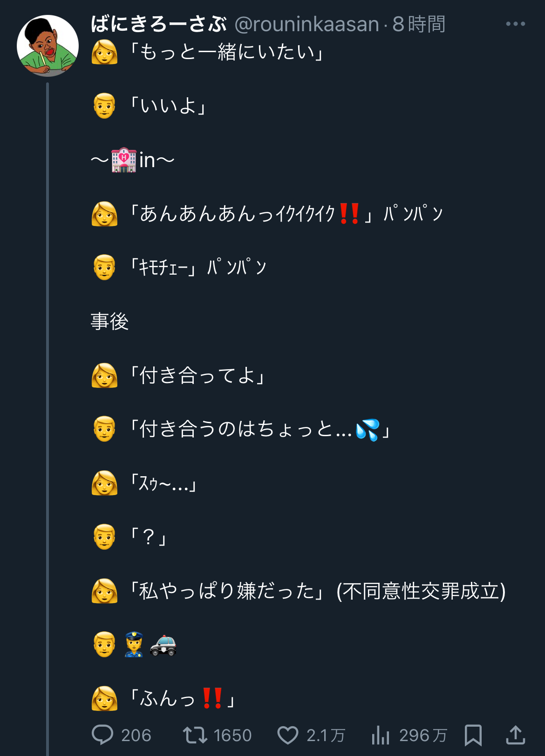
Task: Bookmark this tweet
Action: [473, 736]
